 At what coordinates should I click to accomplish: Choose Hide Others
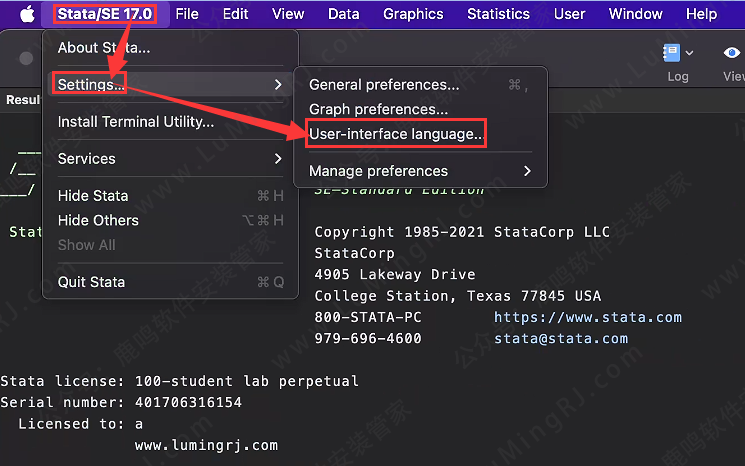click(x=98, y=220)
